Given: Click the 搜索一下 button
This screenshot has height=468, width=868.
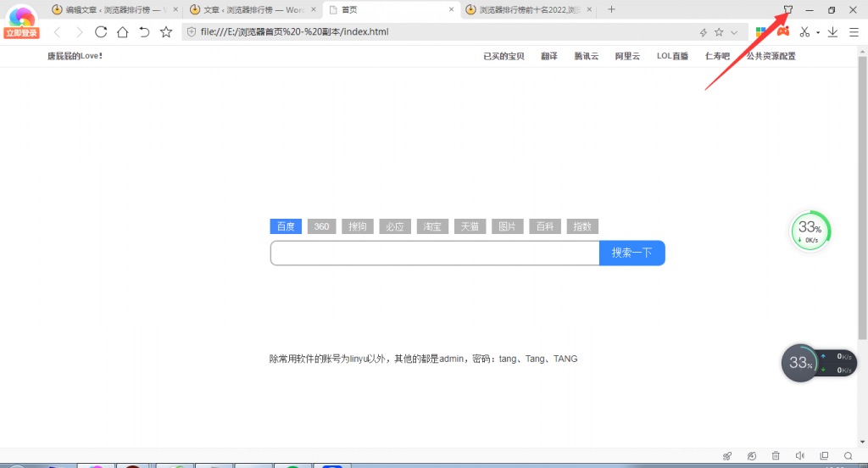Looking at the screenshot, I should 632,253.
